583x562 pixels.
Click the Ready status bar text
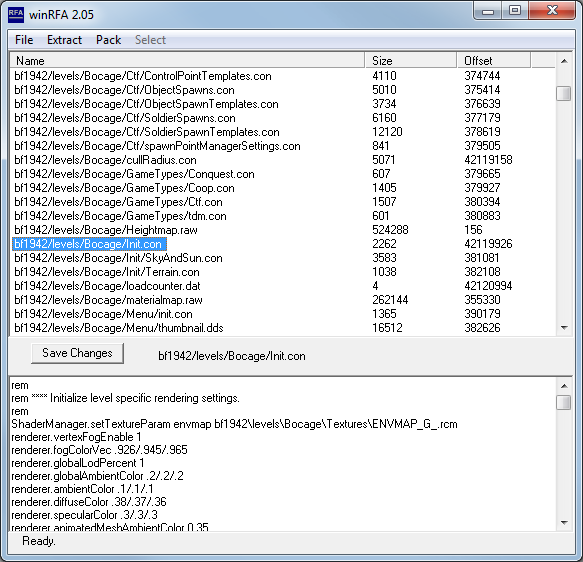pyautogui.click(x=39, y=541)
